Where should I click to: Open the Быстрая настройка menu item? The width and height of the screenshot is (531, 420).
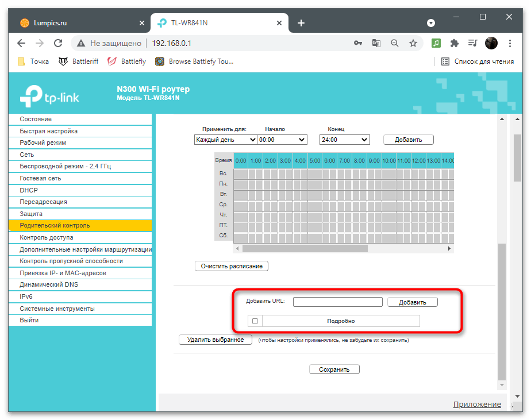(80, 131)
